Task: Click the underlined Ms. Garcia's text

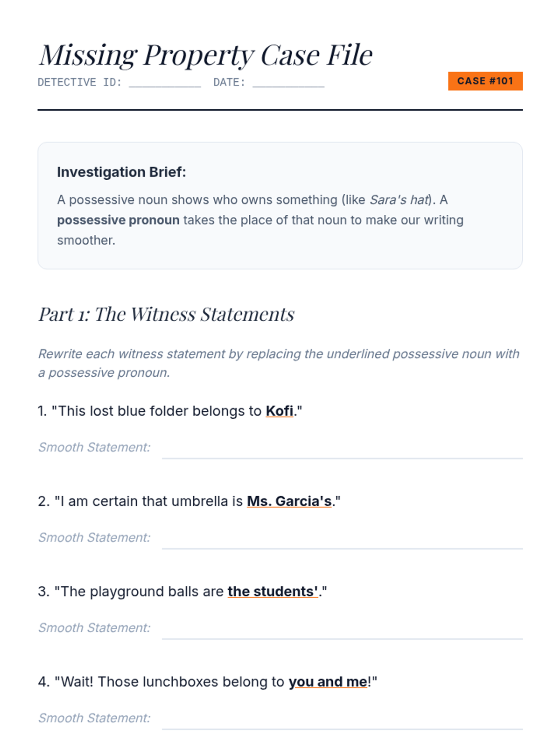Action: [x=289, y=501]
